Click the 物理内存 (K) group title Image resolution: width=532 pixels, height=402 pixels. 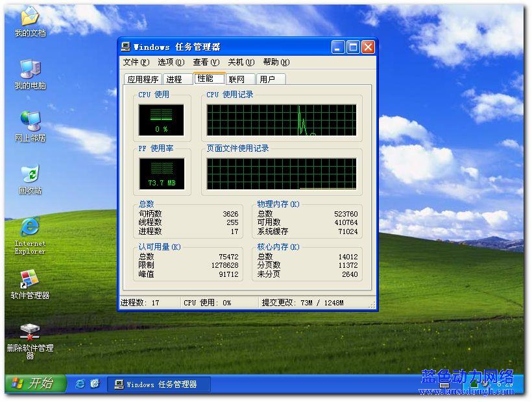(278, 204)
